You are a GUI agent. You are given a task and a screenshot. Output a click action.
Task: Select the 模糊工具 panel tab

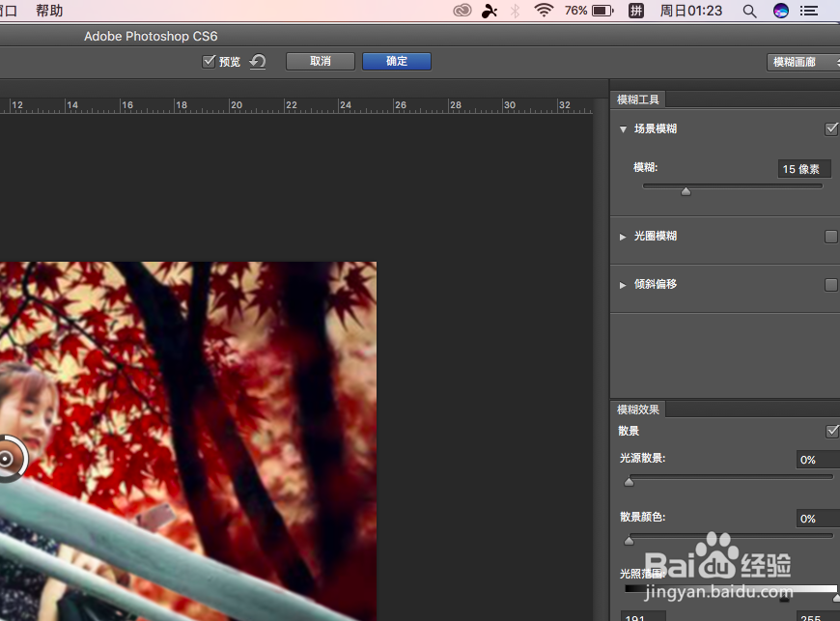pyautogui.click(x=637, y=99)
